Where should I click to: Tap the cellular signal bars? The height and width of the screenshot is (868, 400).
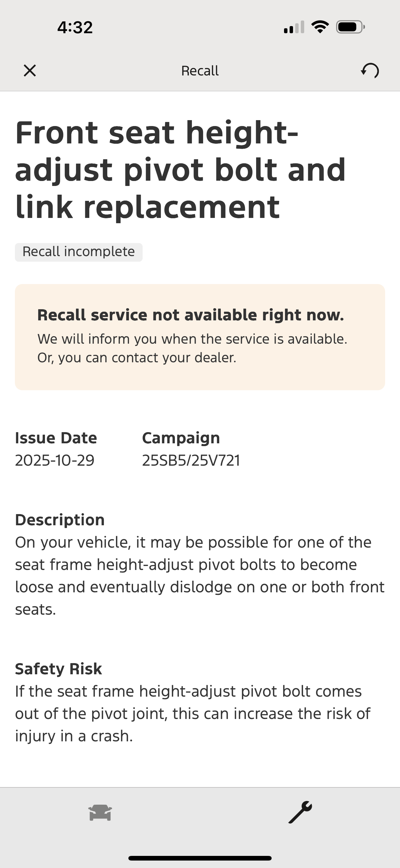(x=294, y=27)
